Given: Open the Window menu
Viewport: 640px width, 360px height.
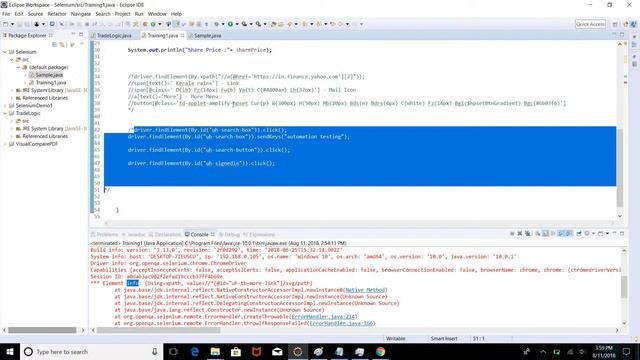Looking at the screenshot, I should (157, 14).
